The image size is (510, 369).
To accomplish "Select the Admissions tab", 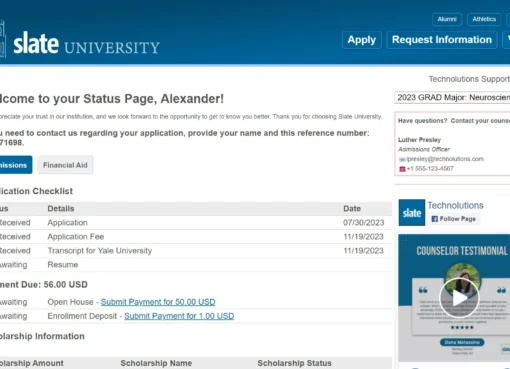I will point(15,165).
